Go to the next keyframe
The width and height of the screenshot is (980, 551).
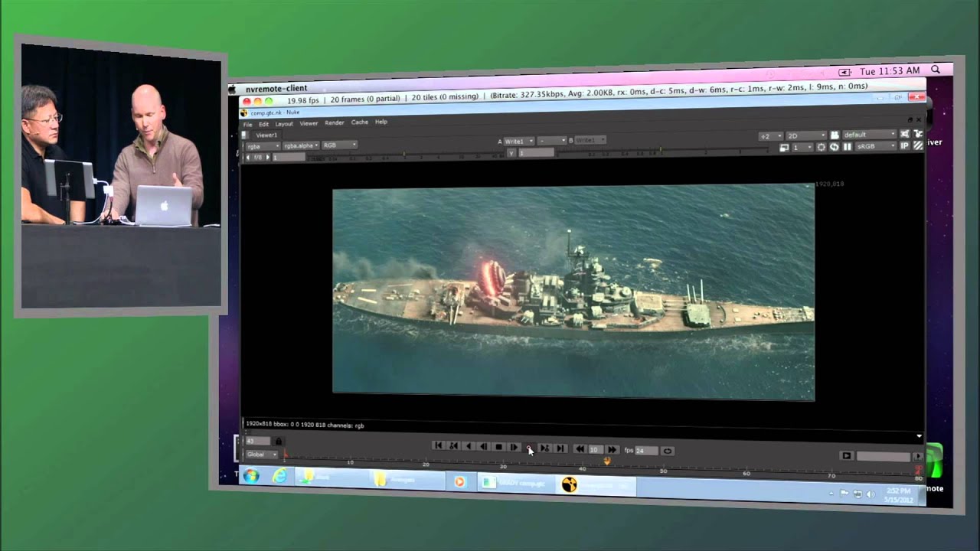(x=544, y=448)
